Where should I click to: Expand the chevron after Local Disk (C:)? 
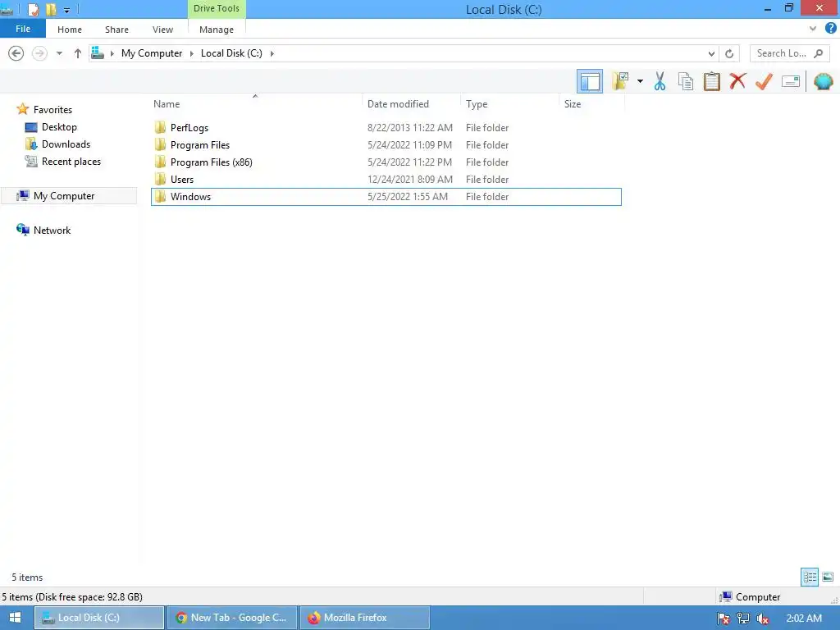(x=272, y=53)
